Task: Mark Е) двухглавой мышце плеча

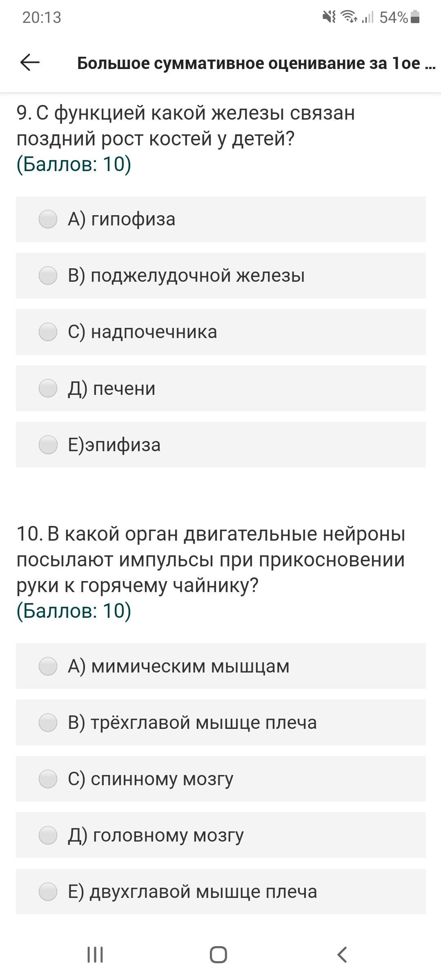Action: pos(48,891)
